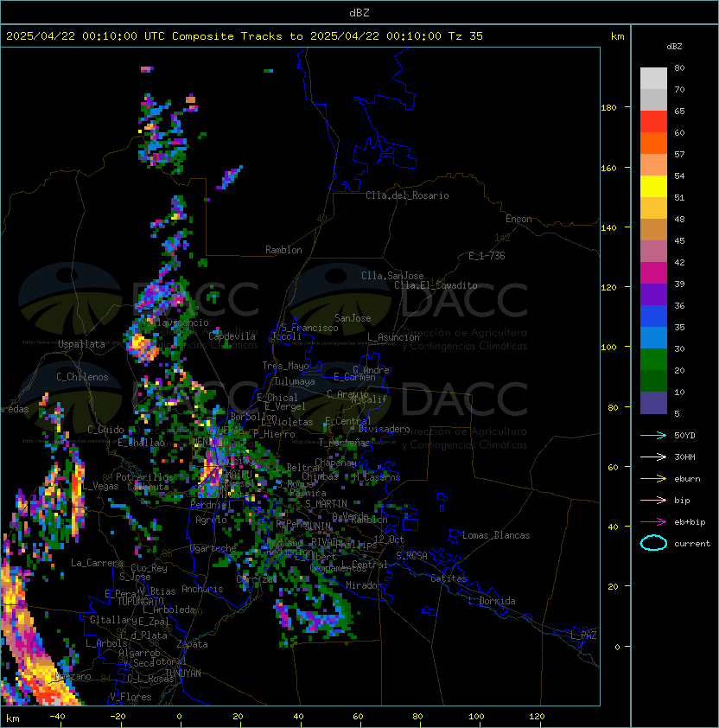Click the 'Tres_Mayo' map label
This screenshot has height=728, width=719.
click(x=285, y=366)
